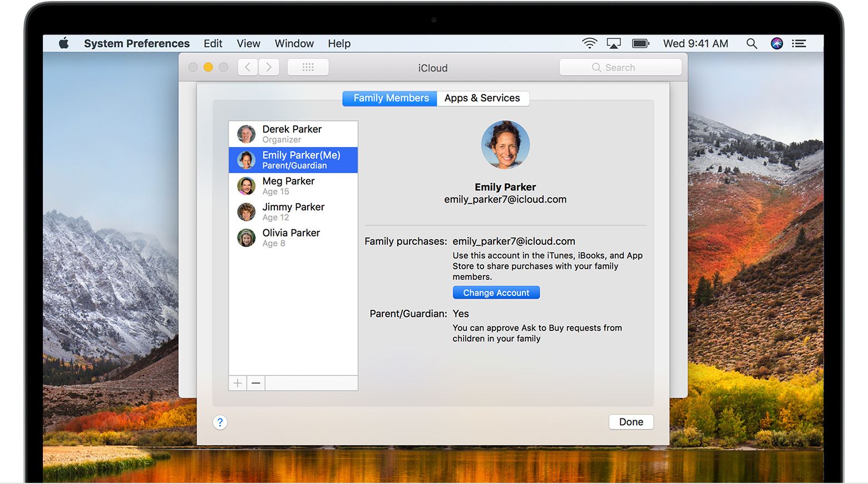Click the Done button
This screenshot has height=484, width=868.
point(631,422)
